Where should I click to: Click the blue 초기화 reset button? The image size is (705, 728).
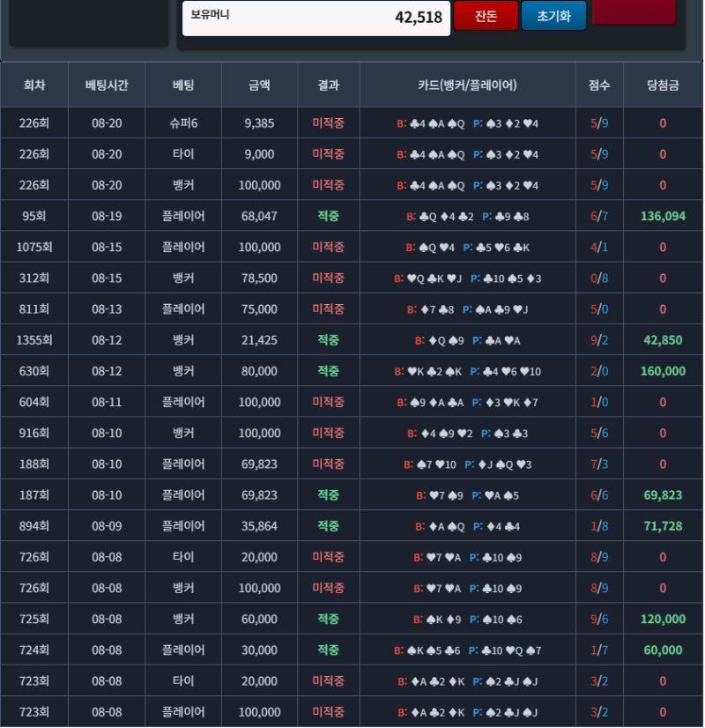(x=553, y=16)
